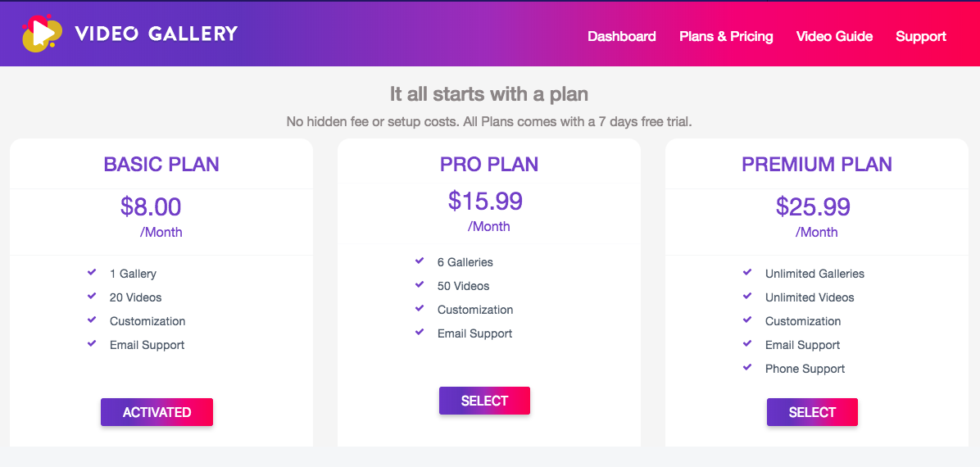Image resolution: width=980 pixels, height=467 pixels.
Task: Click the BASIC PLAN heading
Action: 161,165
